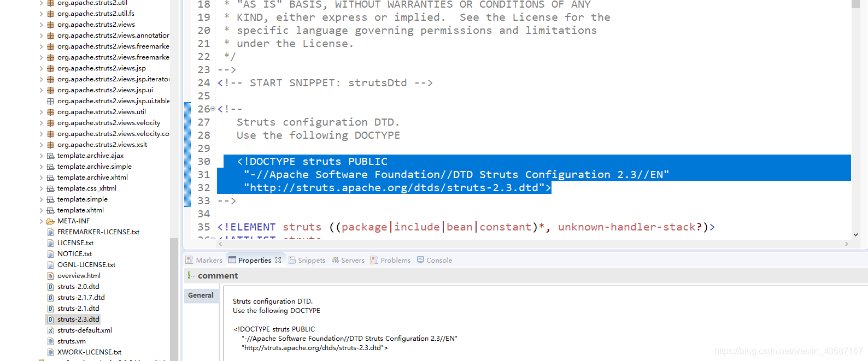Click the struts-2.1.dtd file icon

tap(50, 309)
